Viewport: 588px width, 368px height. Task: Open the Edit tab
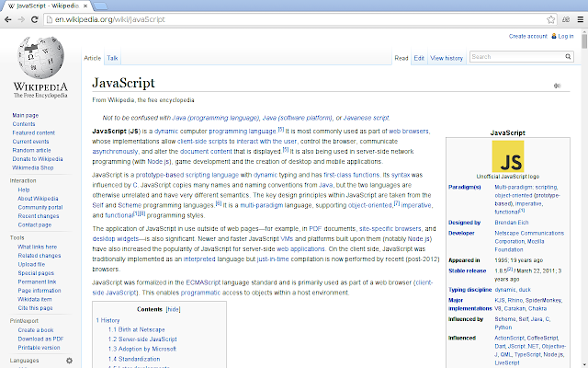click(419, 58)
